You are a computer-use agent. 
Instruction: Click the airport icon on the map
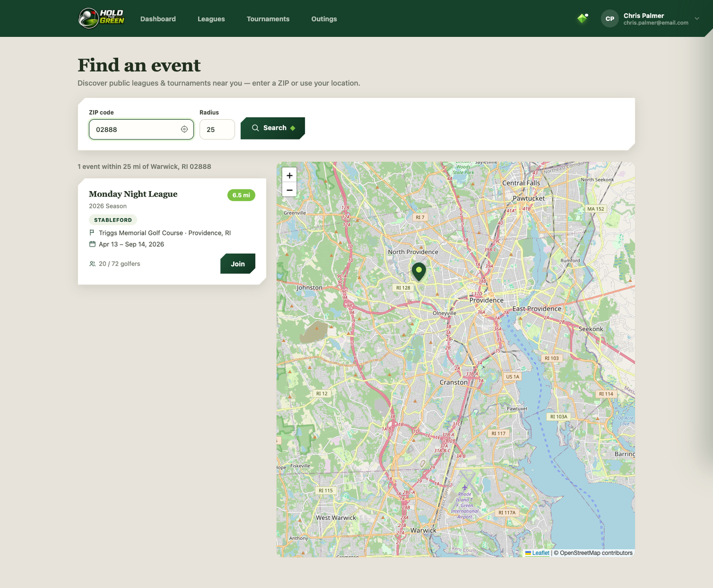click(x=464, y=487)
